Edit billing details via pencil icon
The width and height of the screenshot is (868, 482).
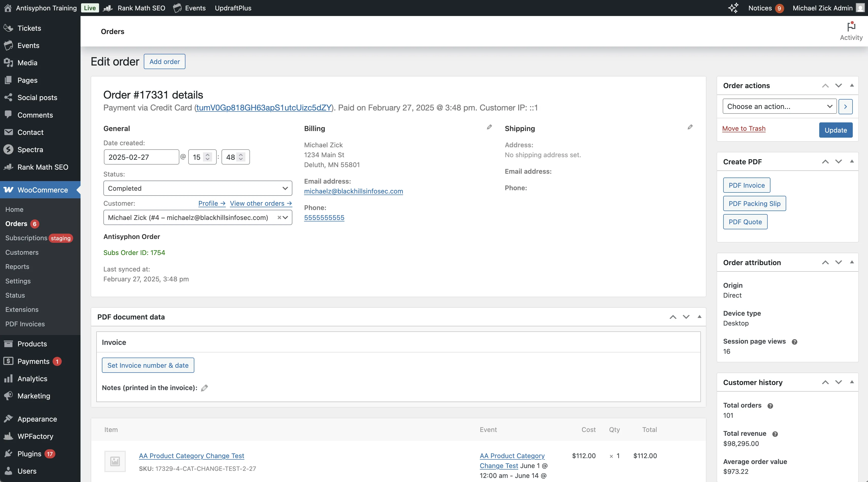489,127
